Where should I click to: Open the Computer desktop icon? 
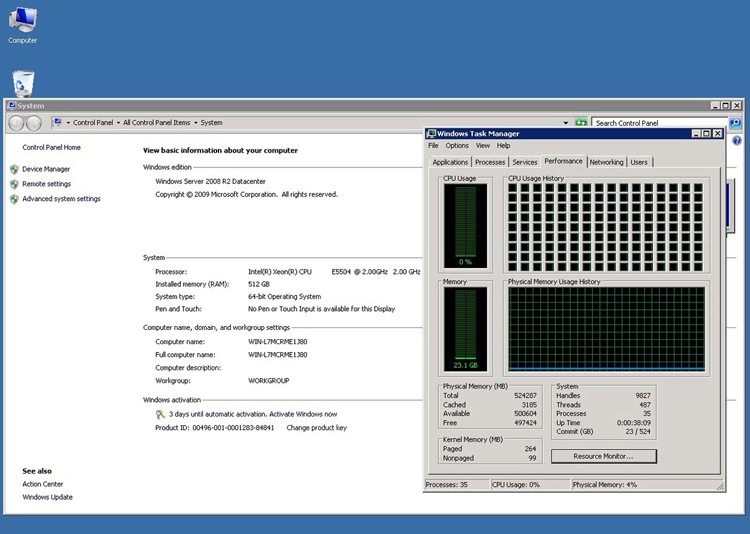(22, 25)
